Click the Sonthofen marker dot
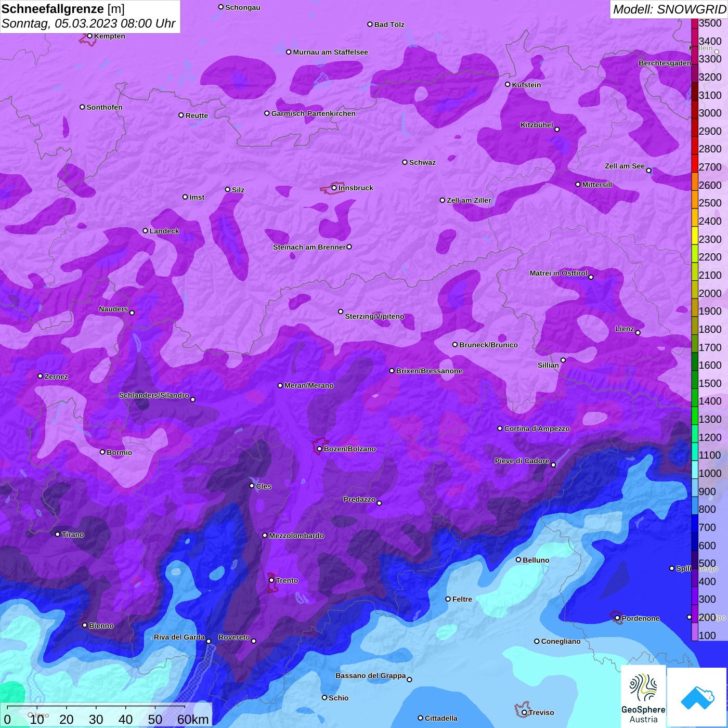Screen dimensions: 728x728 (x=82, y=107)
